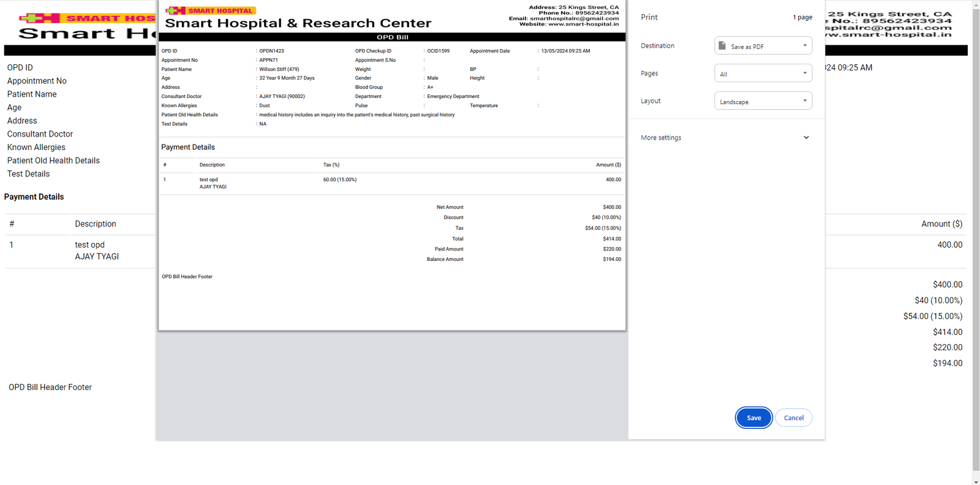Click the scrollbar down arrow at bottom right
The width and height of the screenshot is (980, 485).
(976, 481)
